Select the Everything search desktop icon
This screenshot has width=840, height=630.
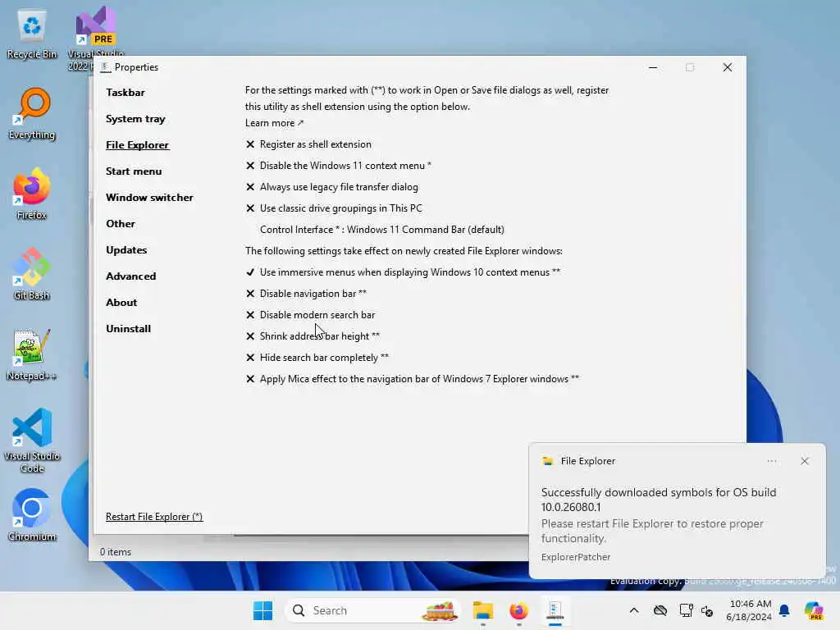click(x=32, y=114)
